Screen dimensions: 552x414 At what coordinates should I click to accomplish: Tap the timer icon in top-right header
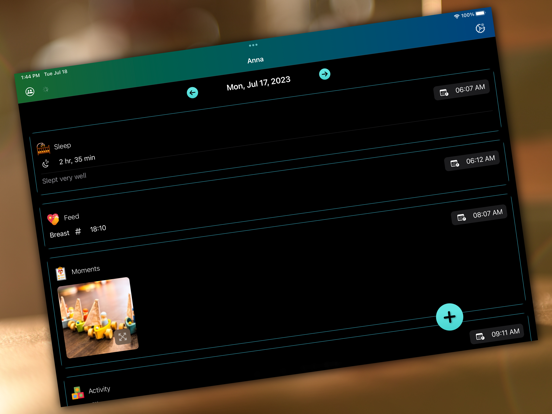tap(480, 28)
